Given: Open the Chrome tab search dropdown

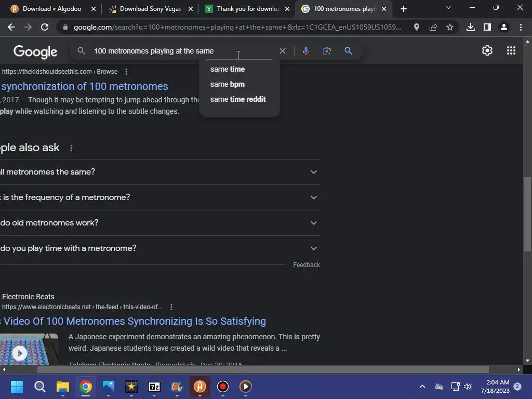Looking at the screenshot, I should (448, 7).
